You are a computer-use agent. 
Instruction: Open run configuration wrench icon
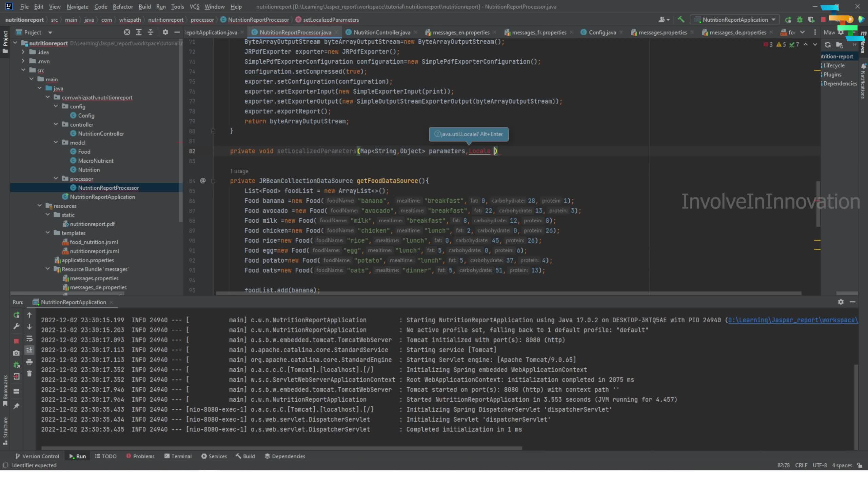pos(16,326)
